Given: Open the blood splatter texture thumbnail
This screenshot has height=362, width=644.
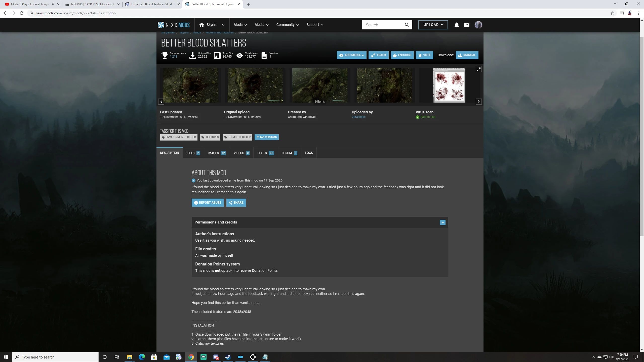Looking at the screenshot, I should [x=449, y=85].
